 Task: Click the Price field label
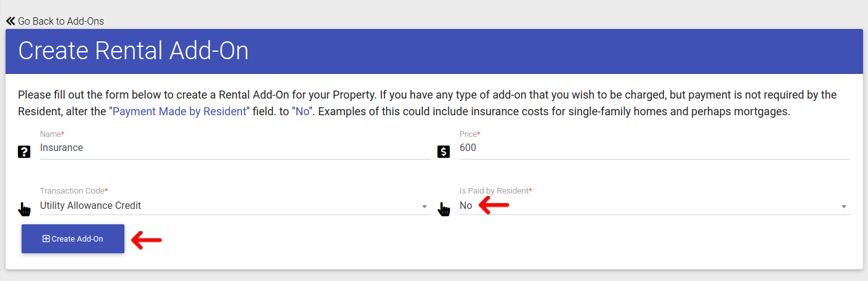(x=470, y=134)
